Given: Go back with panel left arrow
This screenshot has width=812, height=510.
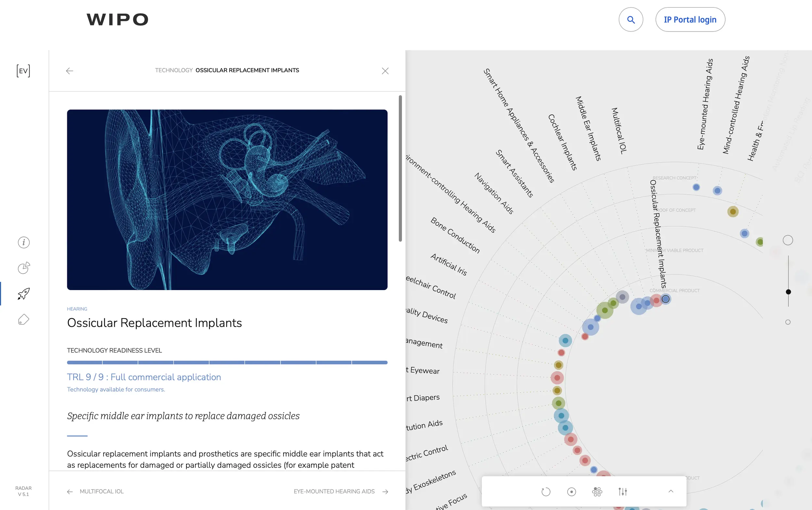Looking at the screenshot, I should [70, 71].
